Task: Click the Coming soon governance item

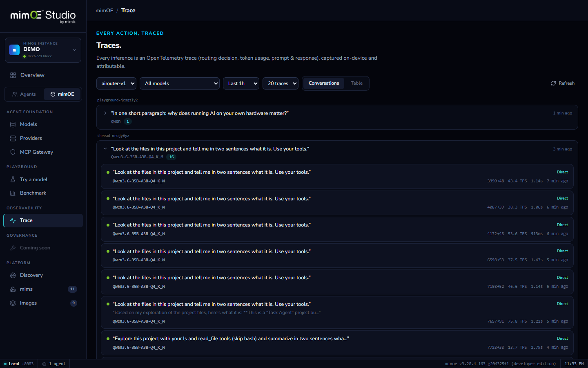Action: 43,248
